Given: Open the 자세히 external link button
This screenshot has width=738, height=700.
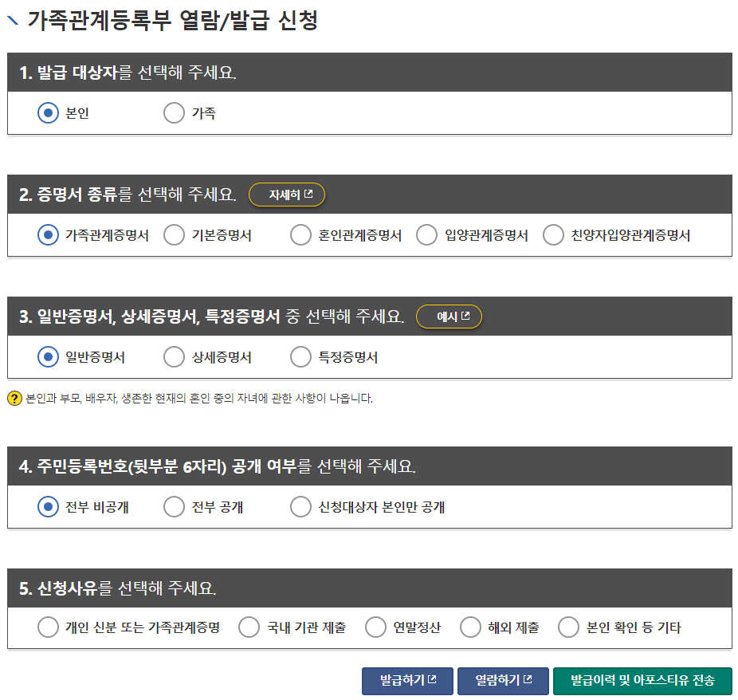Looking at the screenshot, I should (x=286, y=194).
